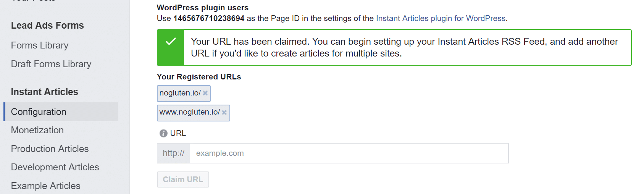
Task: Click the Lead Ads Forms heading
Action: pos(47,26)
